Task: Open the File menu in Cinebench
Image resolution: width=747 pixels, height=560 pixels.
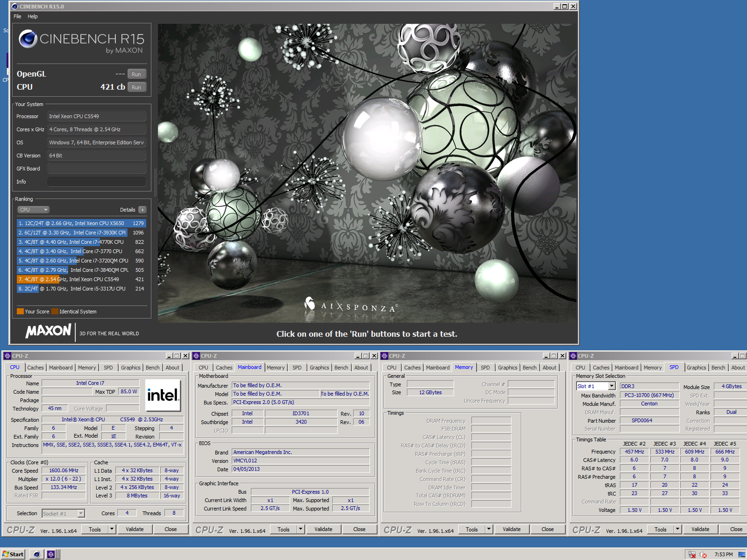Action: coord(17,16)
